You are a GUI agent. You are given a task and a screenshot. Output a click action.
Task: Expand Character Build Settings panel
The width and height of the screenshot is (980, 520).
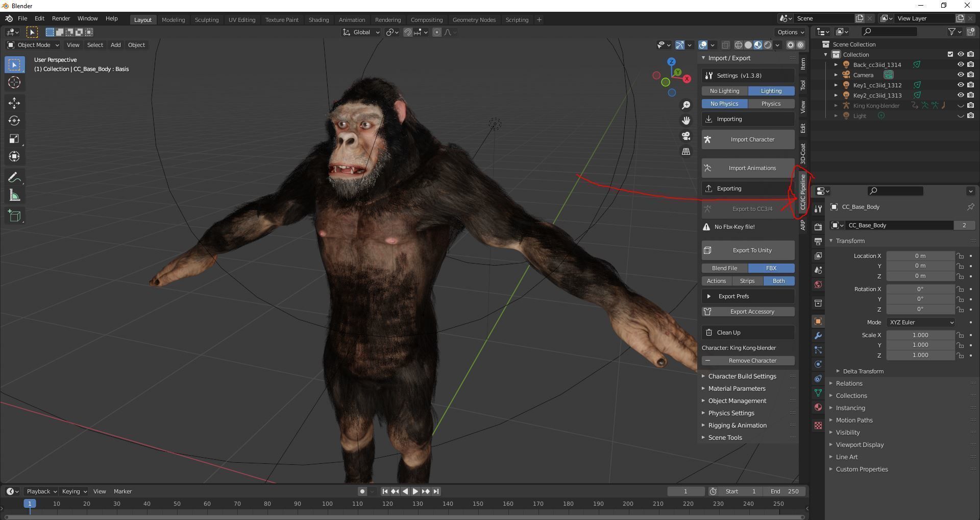pyautogui.click(x=742, y=376)
